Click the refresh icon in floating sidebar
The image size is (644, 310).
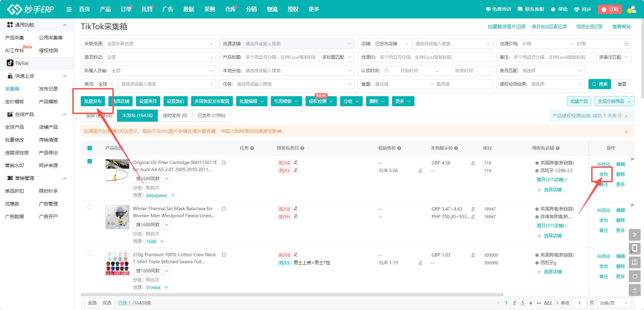[x=635, y=276]
